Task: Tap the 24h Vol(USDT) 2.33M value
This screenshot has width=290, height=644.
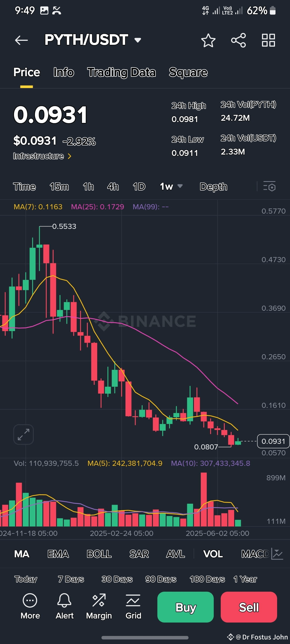Action: pos(233,152)
